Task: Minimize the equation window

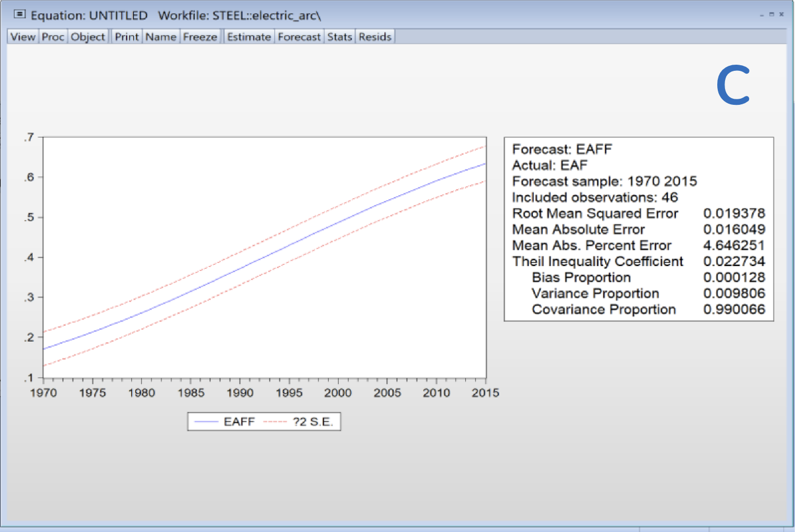Action: 762,15
